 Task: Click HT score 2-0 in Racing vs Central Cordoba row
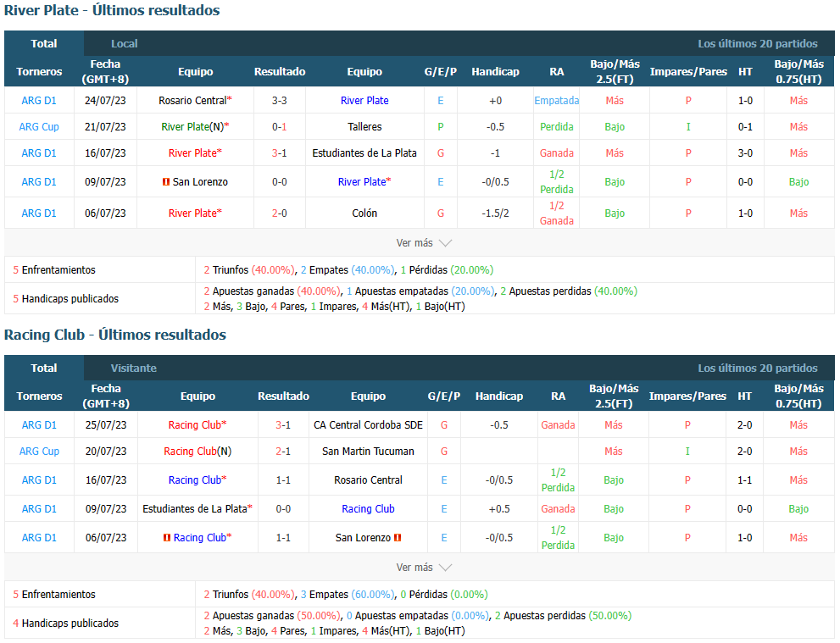click(x=745, y=425)
